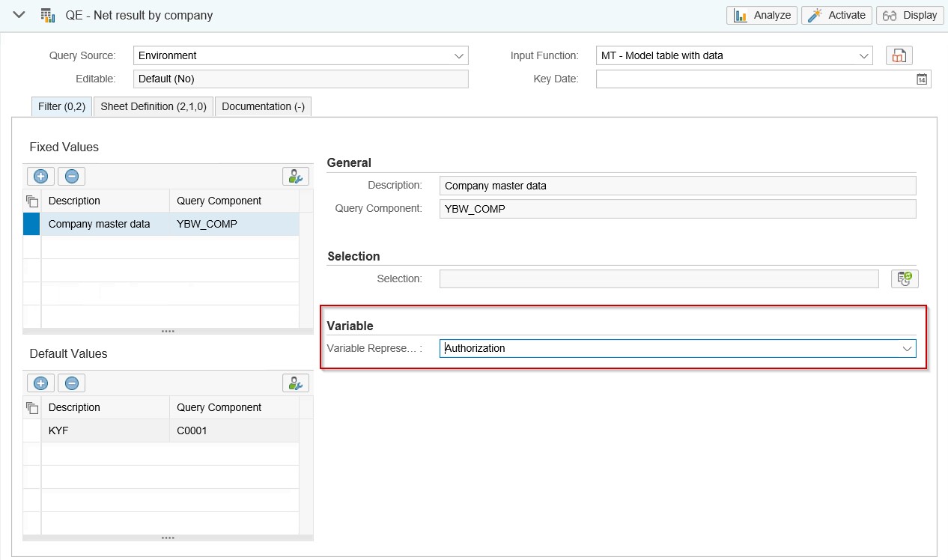Click the Analyze button
948x560 pixels.
762,15
